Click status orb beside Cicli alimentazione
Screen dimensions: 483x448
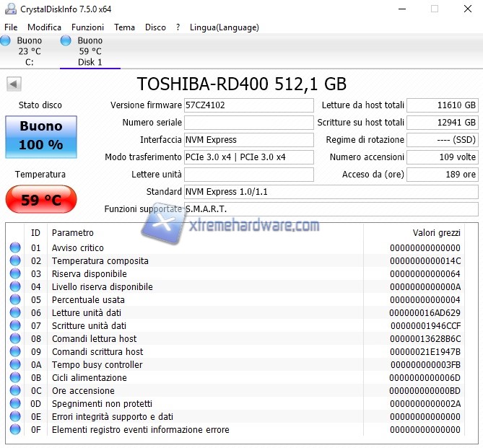point(15,378)
